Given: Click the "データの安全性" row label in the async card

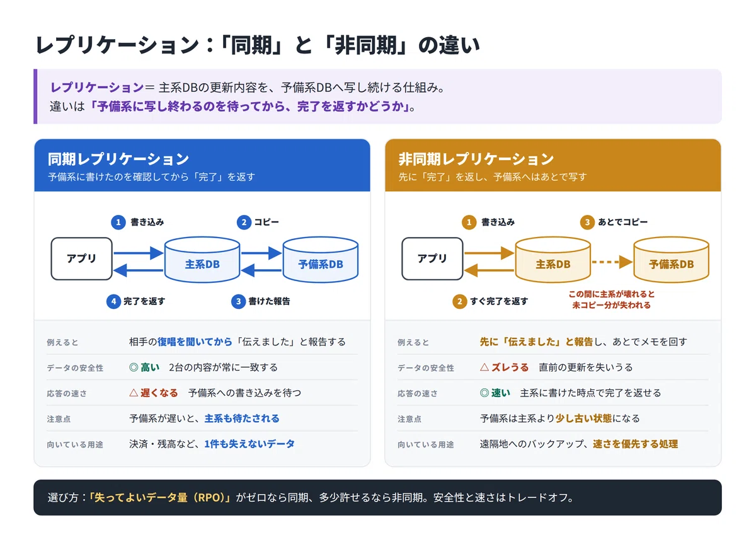Looking at the screenshot, I should click(x=426, y=368).
